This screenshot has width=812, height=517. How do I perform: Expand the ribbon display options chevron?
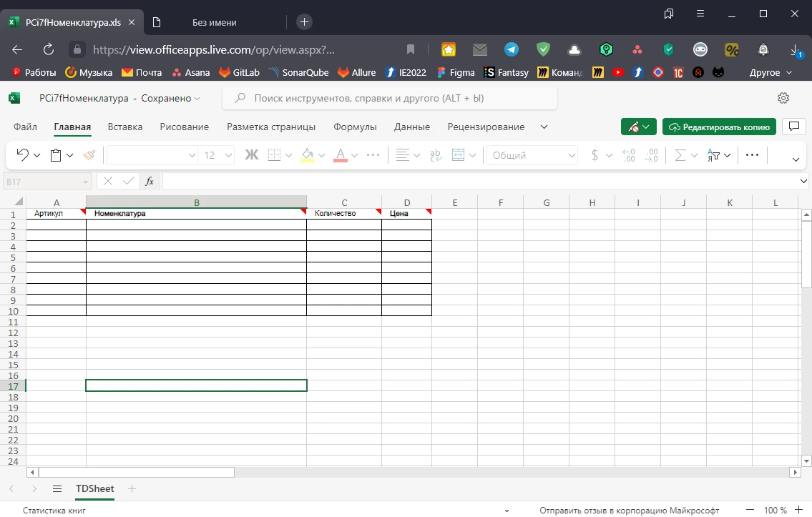coord(796,159)
